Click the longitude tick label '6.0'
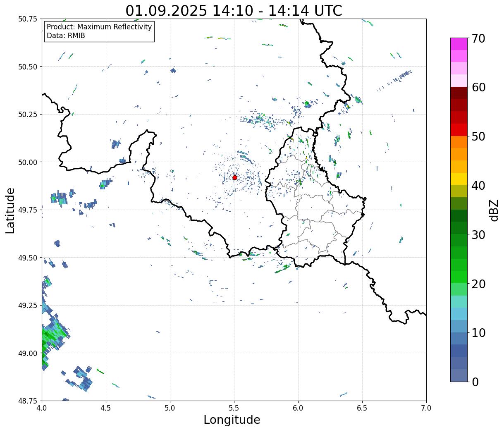Viewport: 504px width, 430px height. tap(298, 408)
